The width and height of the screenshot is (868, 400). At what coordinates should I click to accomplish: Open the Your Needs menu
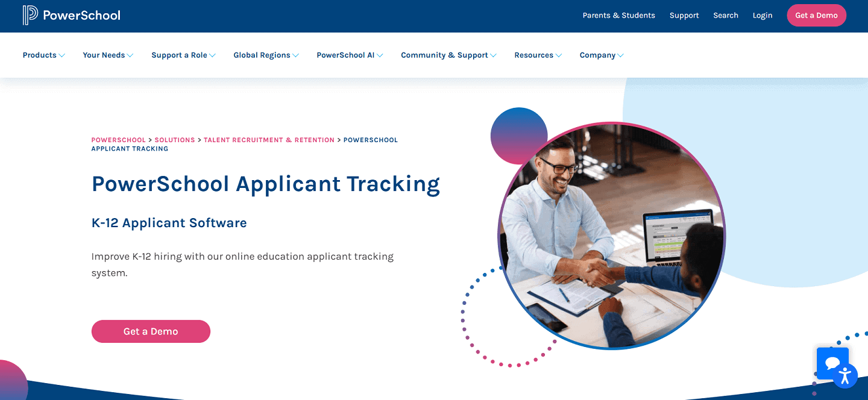108,55
